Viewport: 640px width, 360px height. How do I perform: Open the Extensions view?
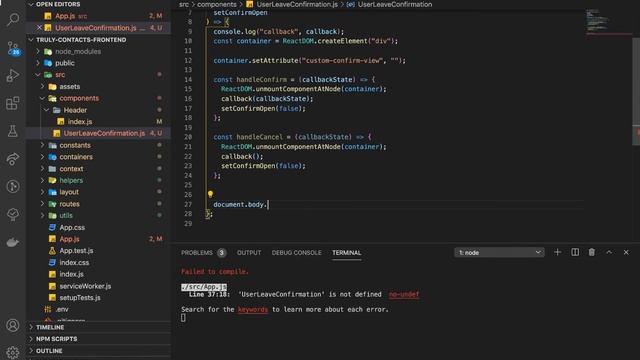point(13,103)
